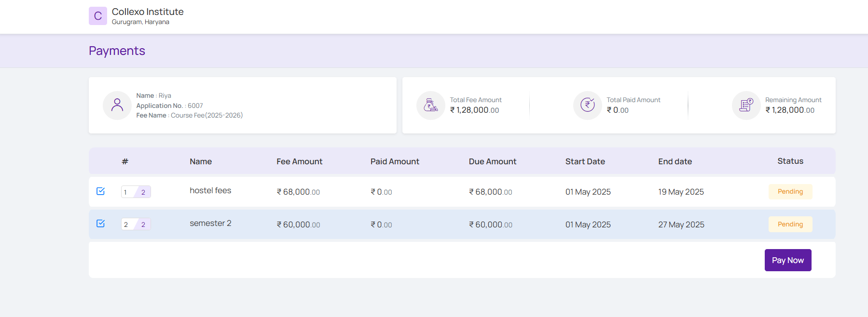Click the Fee Amount column header
This screenshot has width=868, height=317.
(x=299, y=162)
